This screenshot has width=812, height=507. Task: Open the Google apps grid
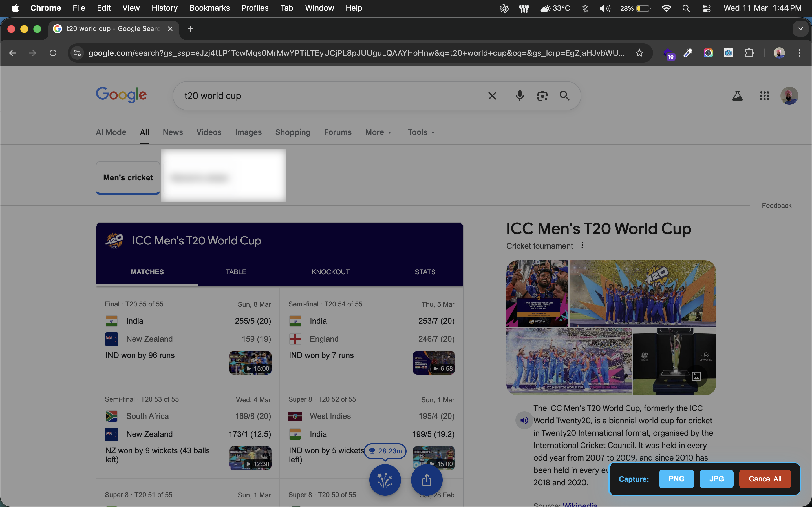coord(764,96)
